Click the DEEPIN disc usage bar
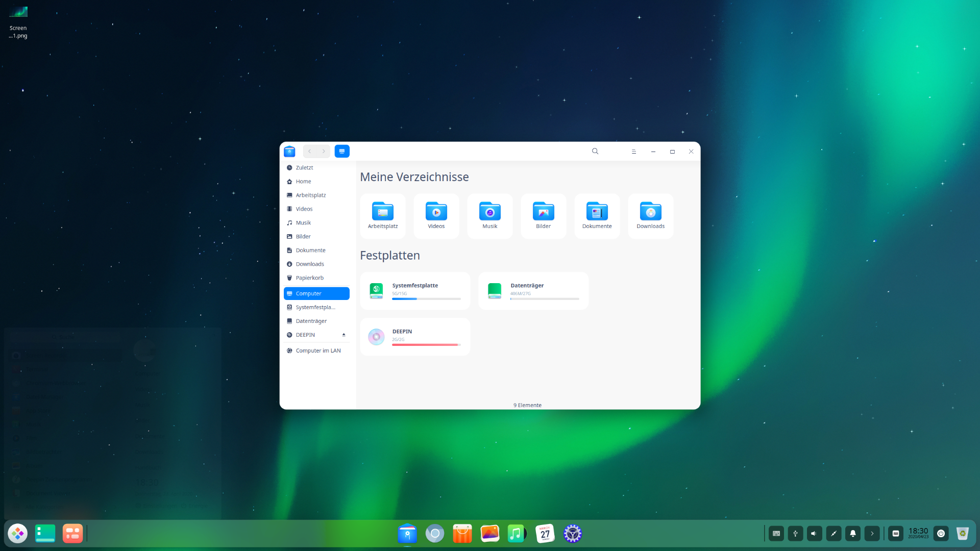Screen dimensions: 980x551 point(426,345)
